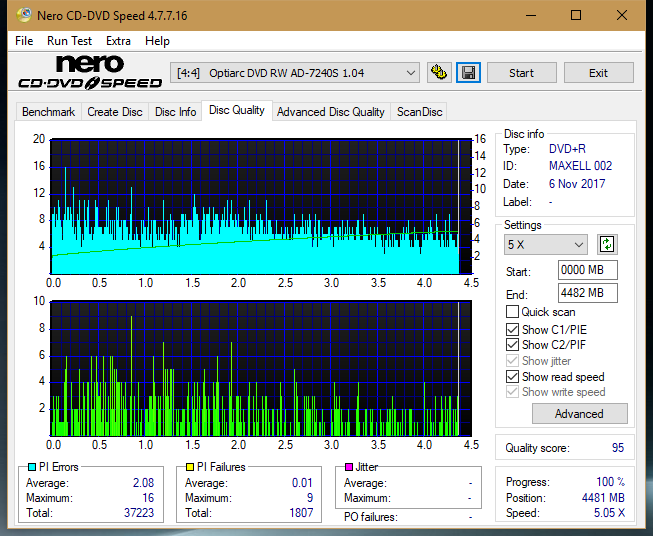Screen dimensions: 653x536
Task: Open the File menu
Action: click(x=24, y=41)
